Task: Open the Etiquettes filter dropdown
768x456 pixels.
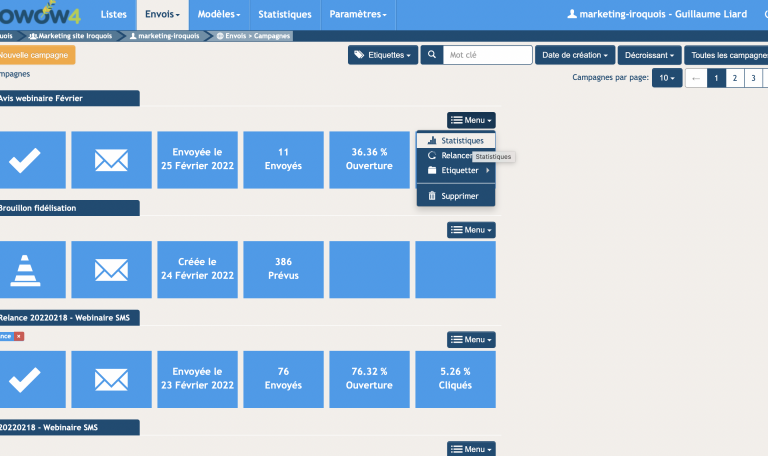Action: 383,55
